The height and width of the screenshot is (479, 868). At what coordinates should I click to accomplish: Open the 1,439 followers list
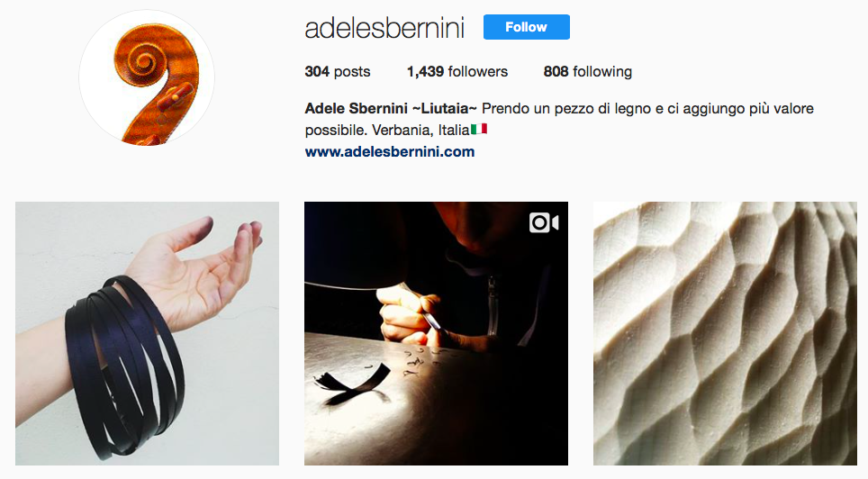[x=457, y=71]
